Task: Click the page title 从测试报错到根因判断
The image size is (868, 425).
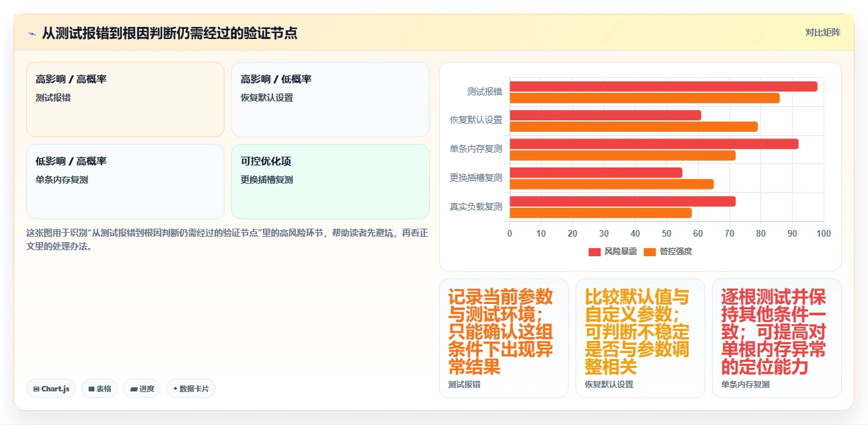Action: [x=169, y=33]
